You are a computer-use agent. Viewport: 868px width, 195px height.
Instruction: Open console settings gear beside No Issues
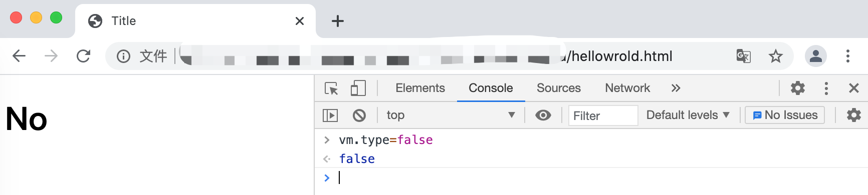[x=854, y=115]
